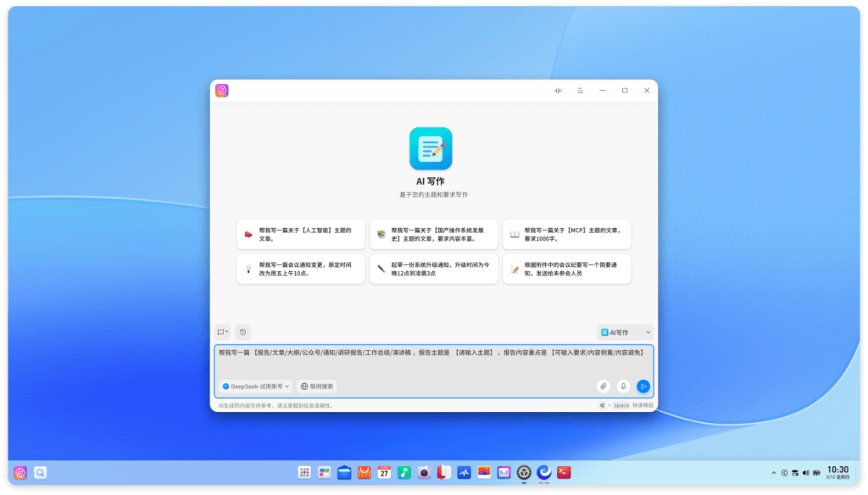The height and width of the screenshot is (495, 868).
Task: Click the voice waveform icon in title bar
Action: tap(558, 91)
